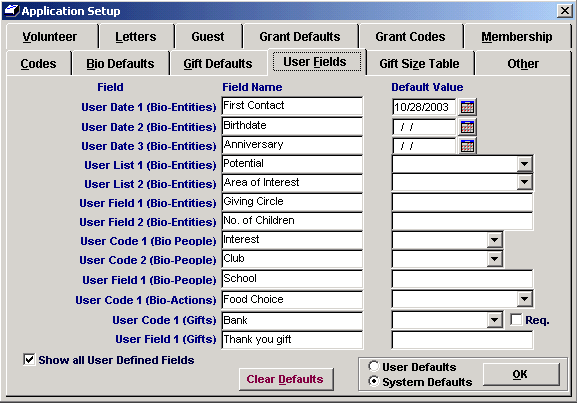
Task: Click the Clear Defaults button
Action: click(x=286, y=379)
